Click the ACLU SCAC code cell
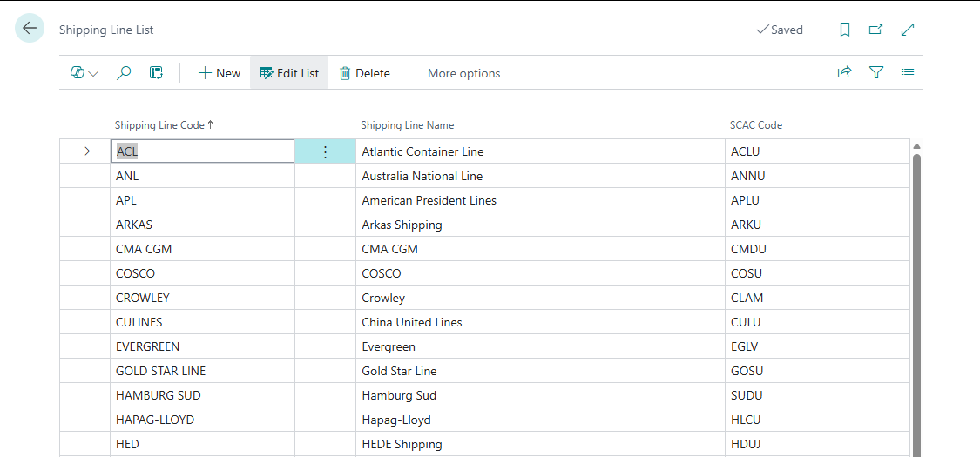 pyautogui.click(x=817, y=151)
